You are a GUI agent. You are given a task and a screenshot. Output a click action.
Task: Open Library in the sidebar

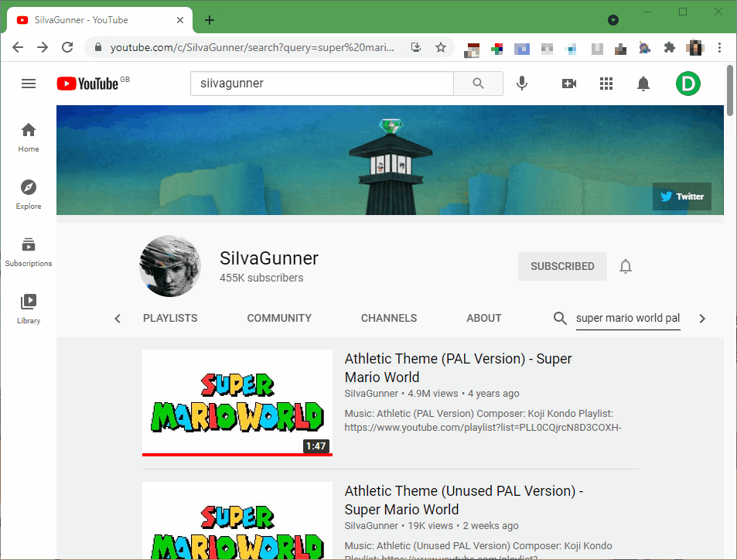pyautogui.click(x=29, y=309)
